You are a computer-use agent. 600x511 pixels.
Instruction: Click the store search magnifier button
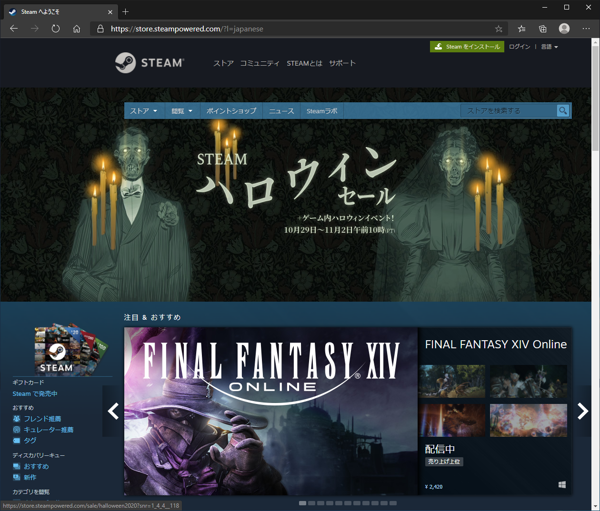(562, 111)
